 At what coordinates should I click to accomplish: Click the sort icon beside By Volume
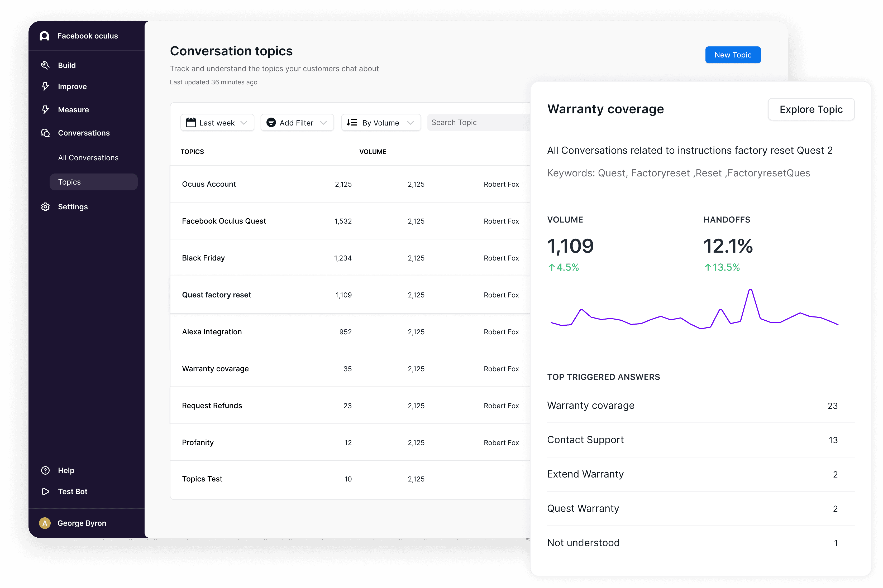(351, 123)
